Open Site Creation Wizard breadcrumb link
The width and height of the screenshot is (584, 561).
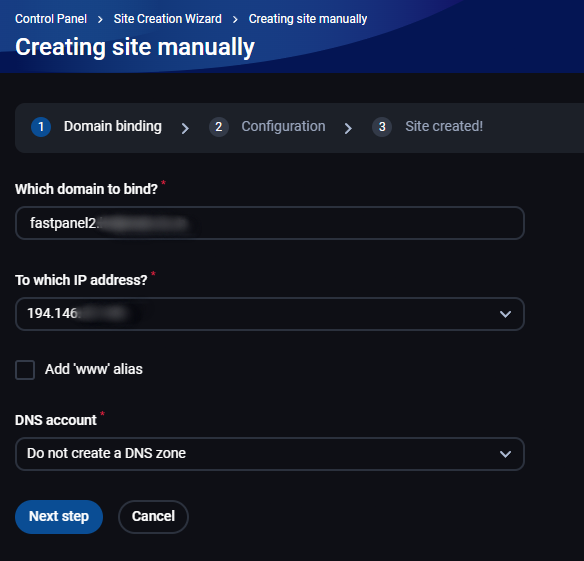[x=168, y=19]
